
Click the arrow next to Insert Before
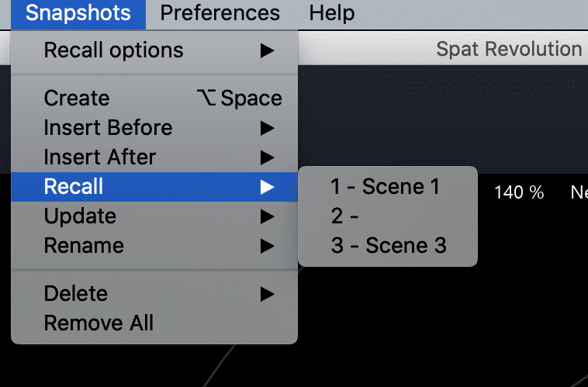[267, 128]
